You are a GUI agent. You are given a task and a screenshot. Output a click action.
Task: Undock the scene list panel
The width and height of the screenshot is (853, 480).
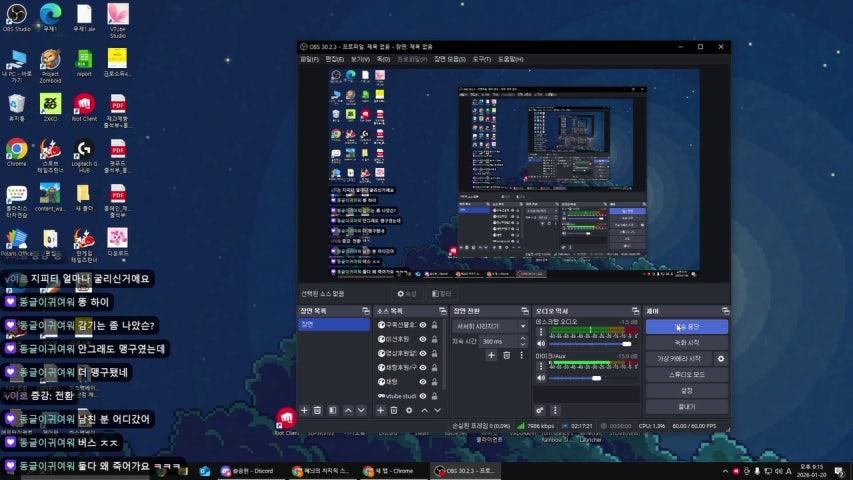(365, 311)
